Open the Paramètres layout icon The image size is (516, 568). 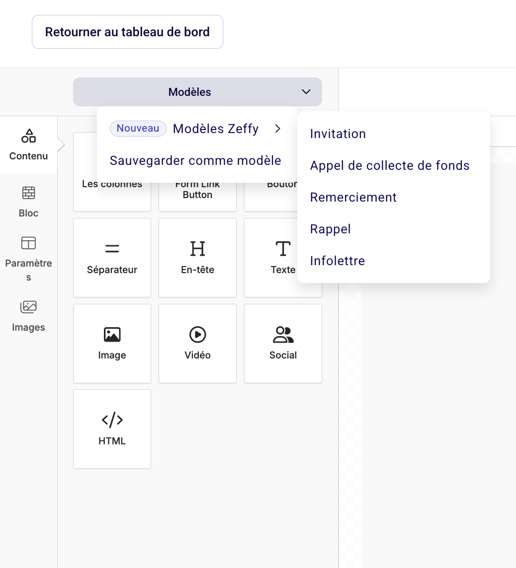(29, 243)
